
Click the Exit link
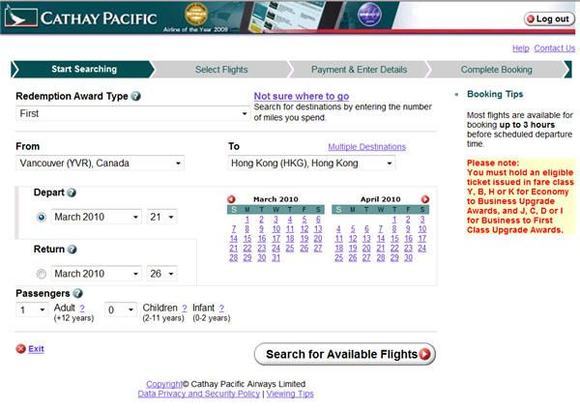[36, 349]
